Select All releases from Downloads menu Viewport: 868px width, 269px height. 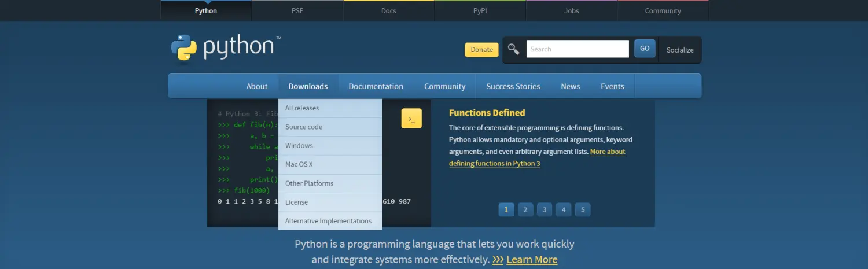330,108
